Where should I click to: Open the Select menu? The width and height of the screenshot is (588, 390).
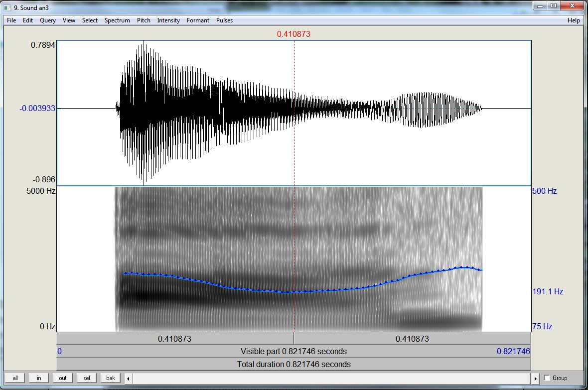(x=90, y=20)
